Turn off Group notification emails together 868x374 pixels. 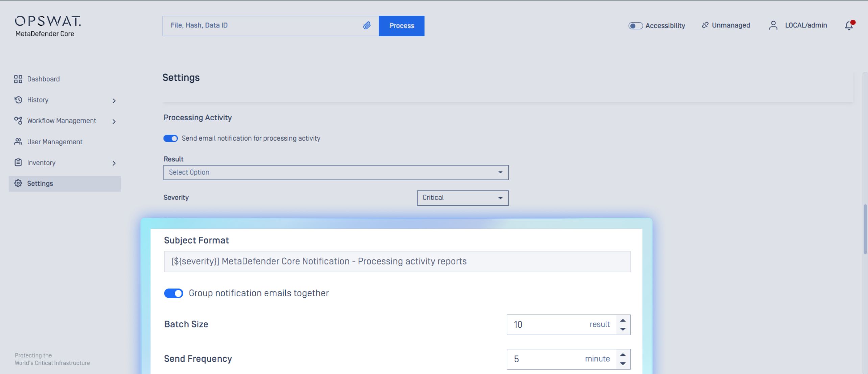point(174,293)
